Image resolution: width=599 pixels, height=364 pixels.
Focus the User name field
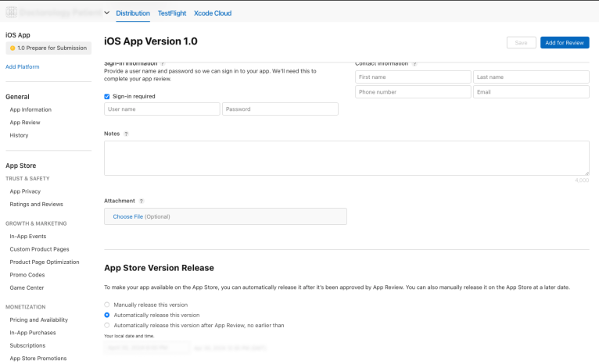click(162, 109)
